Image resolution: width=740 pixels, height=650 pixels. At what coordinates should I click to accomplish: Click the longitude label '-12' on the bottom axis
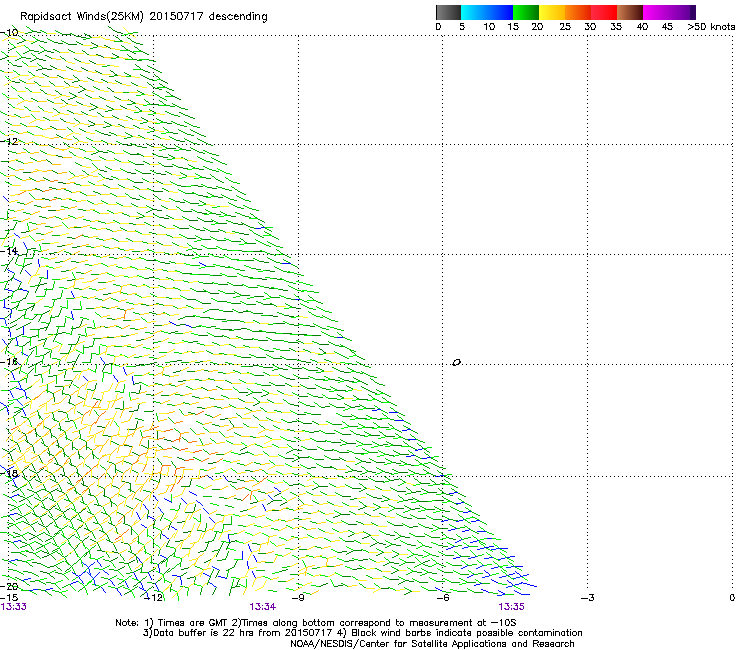pyautogui.click(x=153, y=598)
